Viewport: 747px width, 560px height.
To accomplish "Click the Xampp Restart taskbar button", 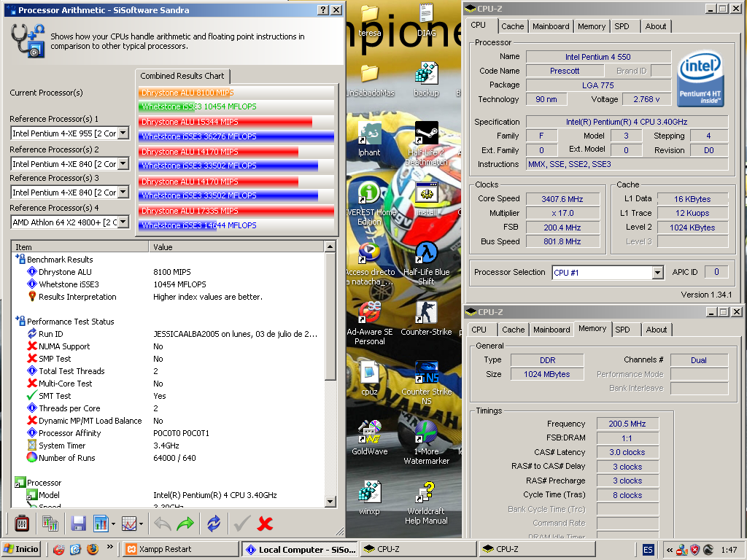I will pyautogui.click(x=180, y=549).
